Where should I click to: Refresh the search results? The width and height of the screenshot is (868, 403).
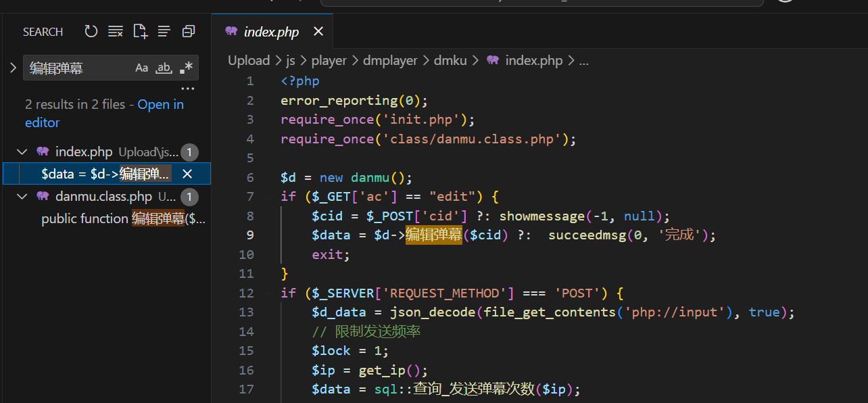pos(91,31)
